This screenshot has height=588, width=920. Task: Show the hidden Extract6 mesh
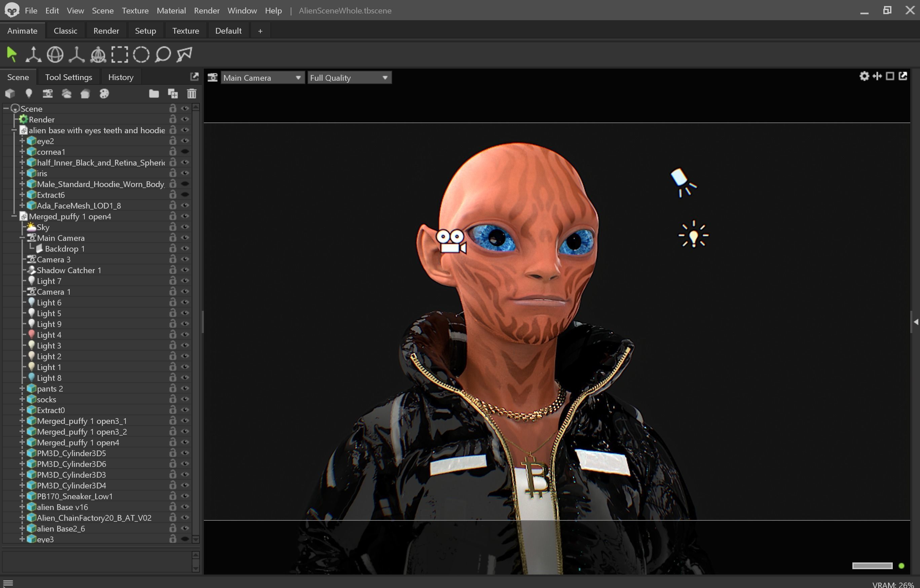[185, 194]
